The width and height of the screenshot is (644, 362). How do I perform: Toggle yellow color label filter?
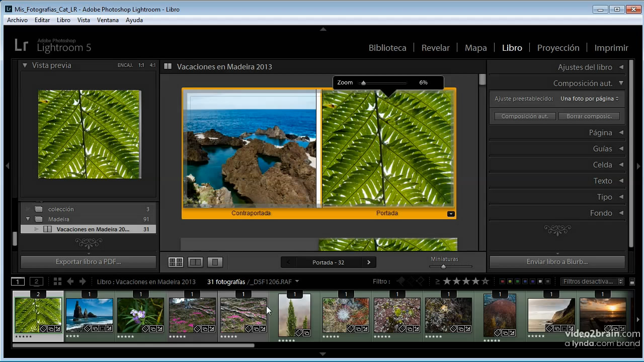pos(510,282)
